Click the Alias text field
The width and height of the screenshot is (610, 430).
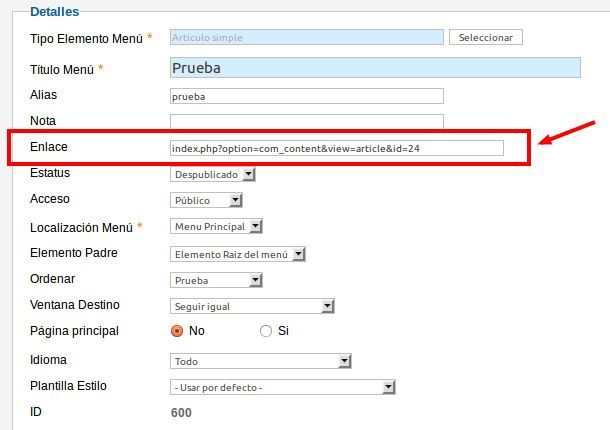tap(307, 96)
